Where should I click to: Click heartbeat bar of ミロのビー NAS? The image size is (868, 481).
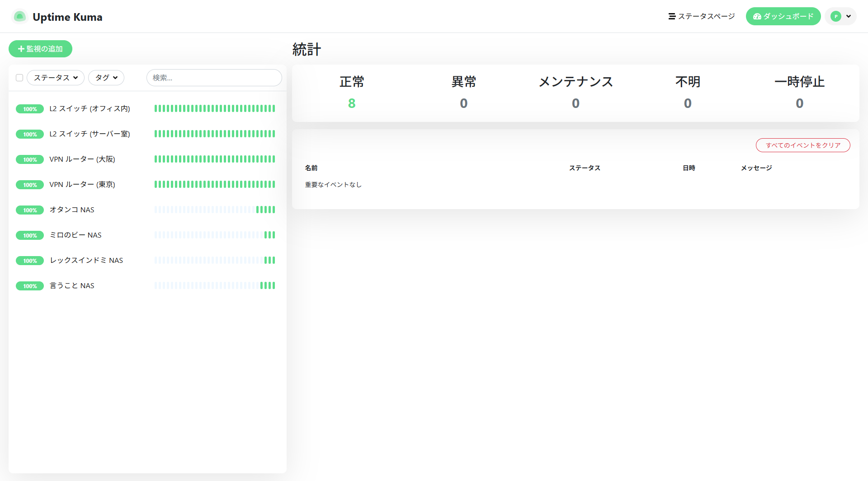215,235
